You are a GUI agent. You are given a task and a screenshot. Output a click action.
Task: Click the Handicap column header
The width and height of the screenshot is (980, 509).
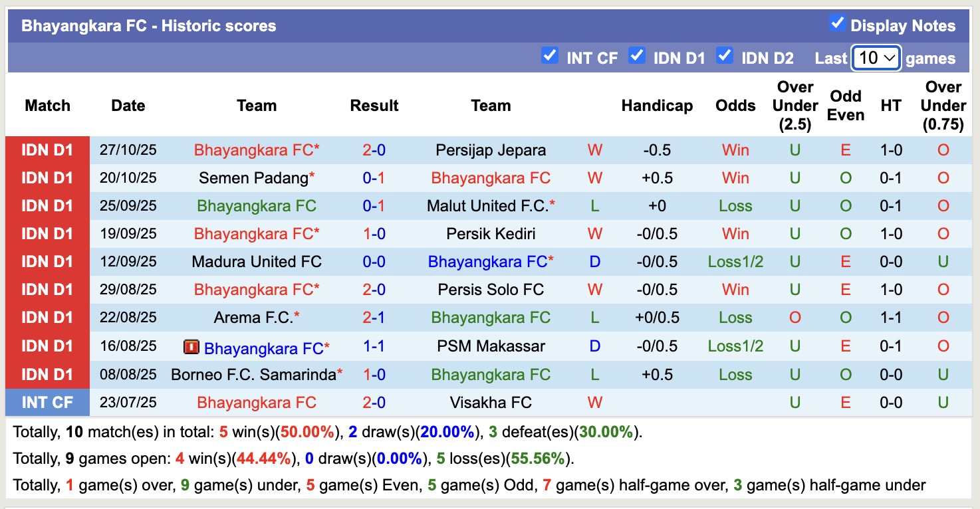pyautogui.click(x=657, y=105)
